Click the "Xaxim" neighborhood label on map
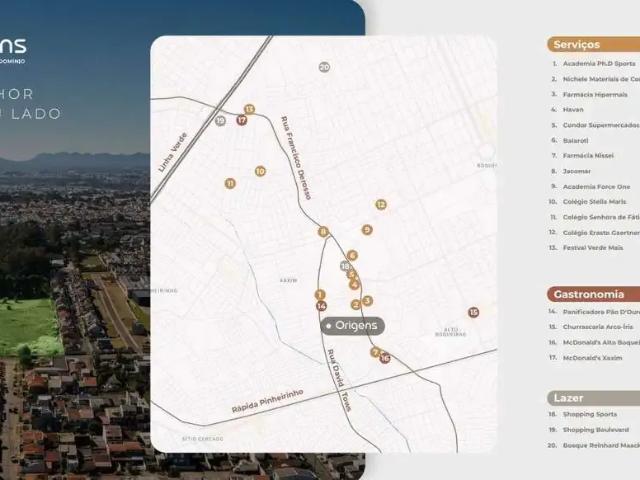The width and height of the screenshot is (640, 480). coord(289,280)
